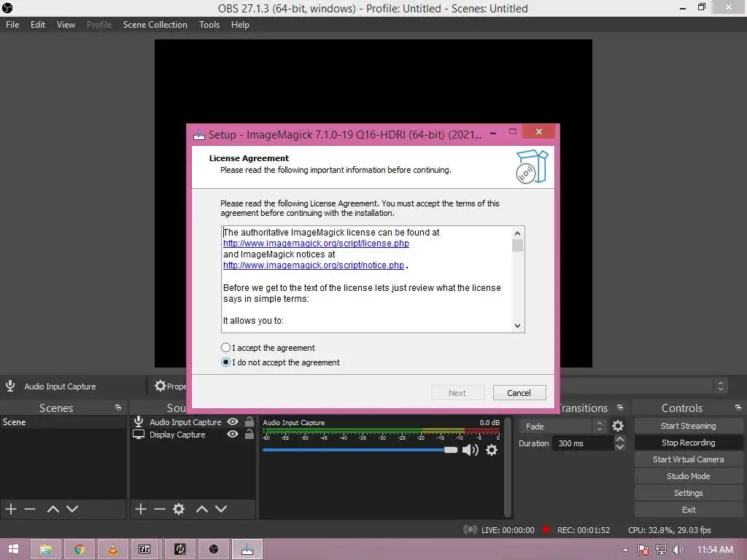The height and width of the screenshot is (560, 747).
Task: Increase transition Duration with up arrow
Action: 620,439
